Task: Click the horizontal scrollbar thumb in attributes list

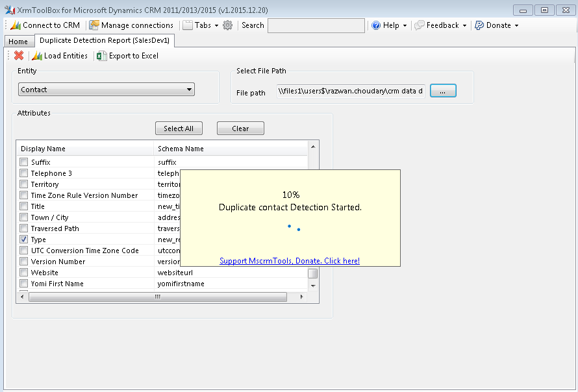Action: (x=158, y=297)
